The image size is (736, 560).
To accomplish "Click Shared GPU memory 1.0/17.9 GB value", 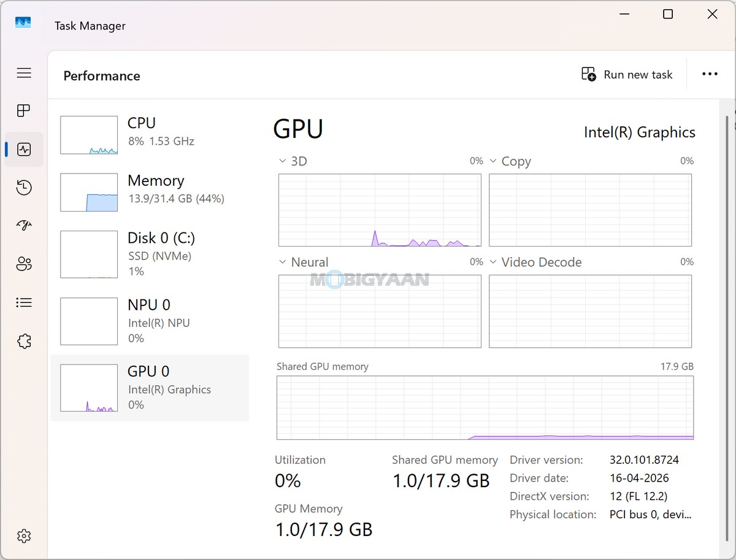I will [x=441, y=481].
